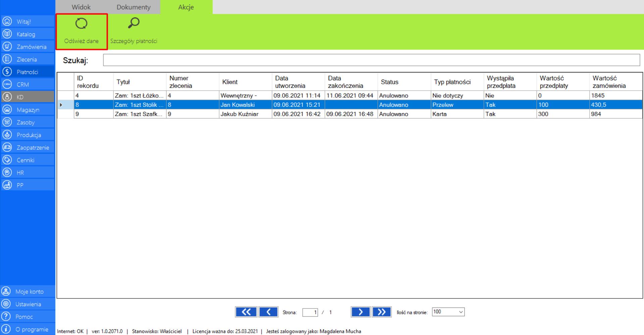This screenshot has height=335, width=644.
Task: Click the Szukaj search field
Action: (x=371, y=60)
